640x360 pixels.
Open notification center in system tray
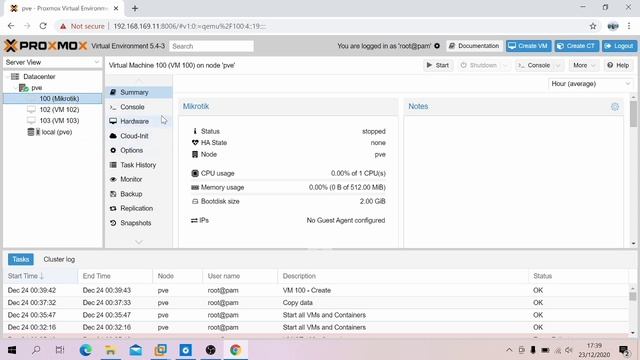624,350
